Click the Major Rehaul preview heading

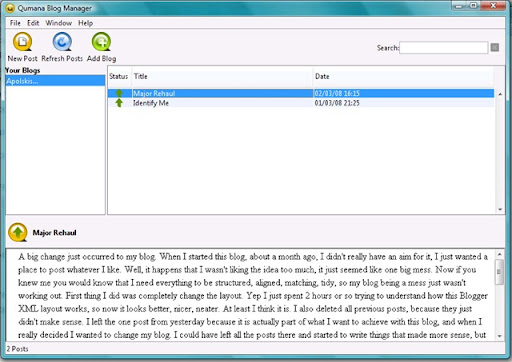coord(54,232)
